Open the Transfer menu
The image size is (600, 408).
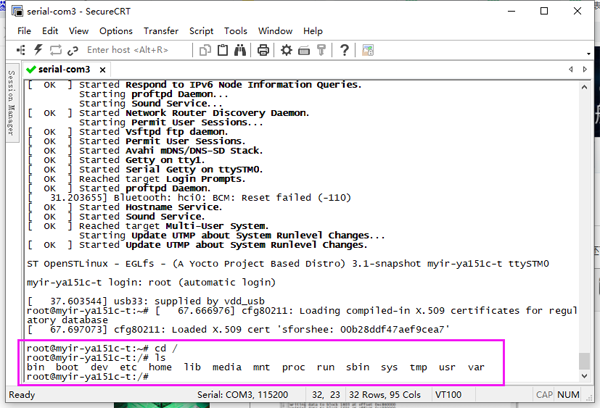point(161,31)
